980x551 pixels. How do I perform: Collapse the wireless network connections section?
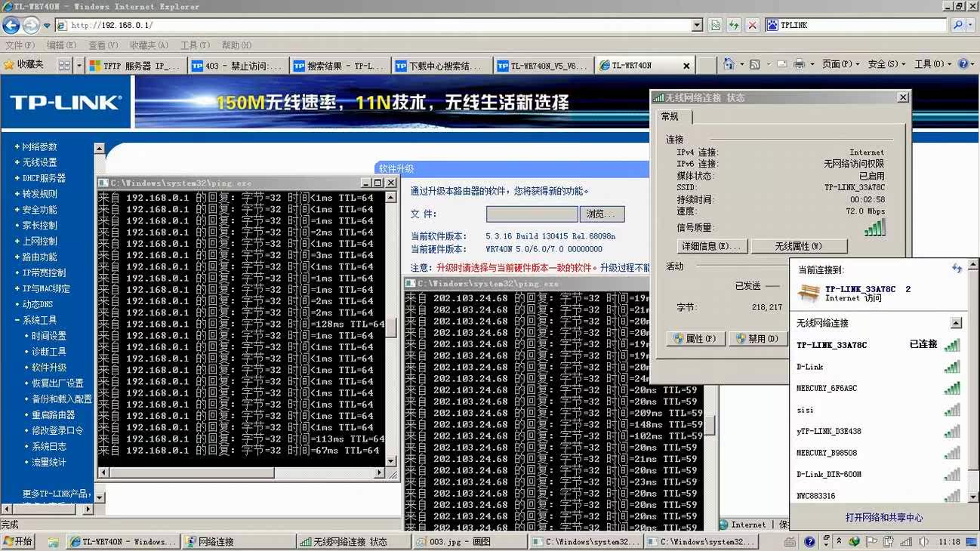(956, 323)
